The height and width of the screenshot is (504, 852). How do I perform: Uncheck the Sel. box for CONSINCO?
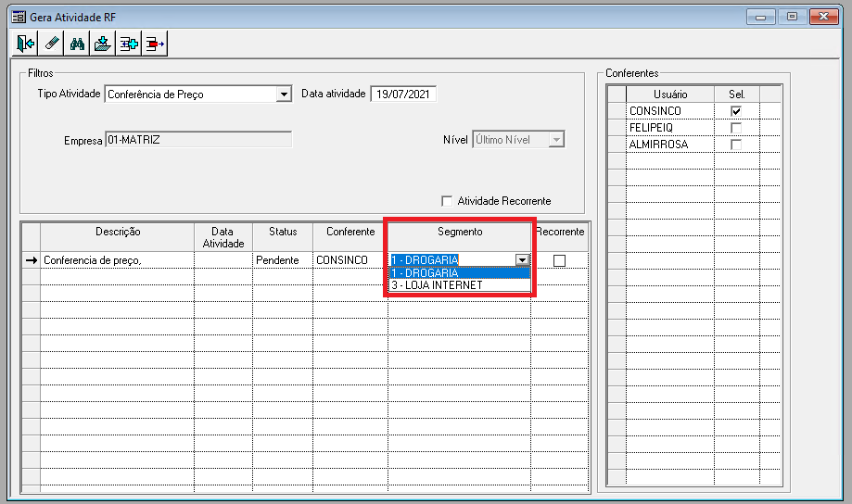pyautogui.click(x=736, y=111)
